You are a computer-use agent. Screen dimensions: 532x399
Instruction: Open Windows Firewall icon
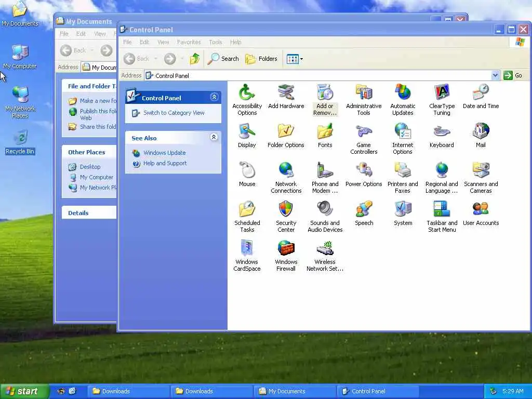[286, 256]
